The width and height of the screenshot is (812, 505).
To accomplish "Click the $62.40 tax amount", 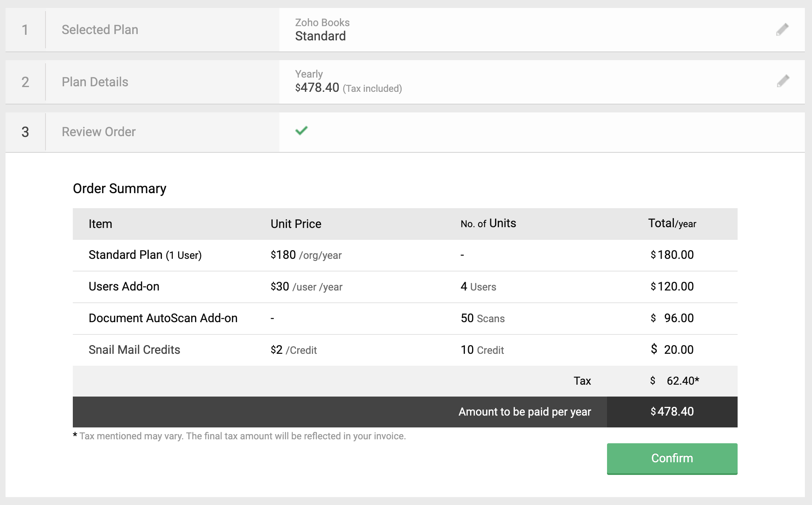I will pyautogui.click(x=681, y=381).
